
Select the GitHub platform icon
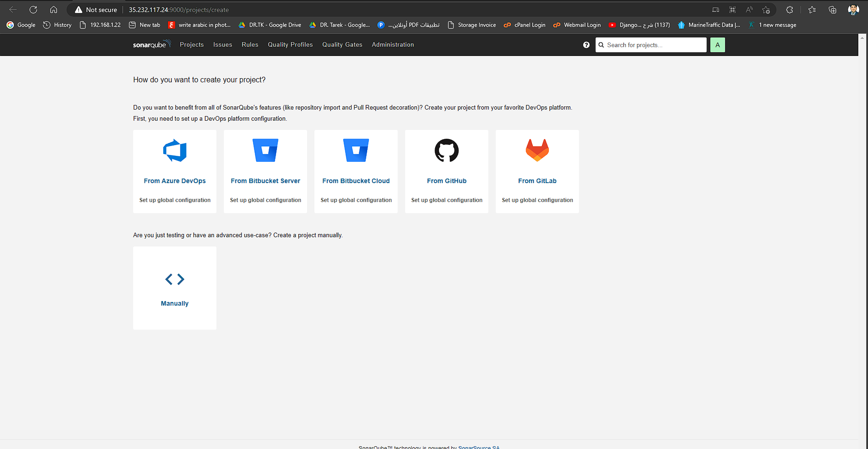point(446,150)
